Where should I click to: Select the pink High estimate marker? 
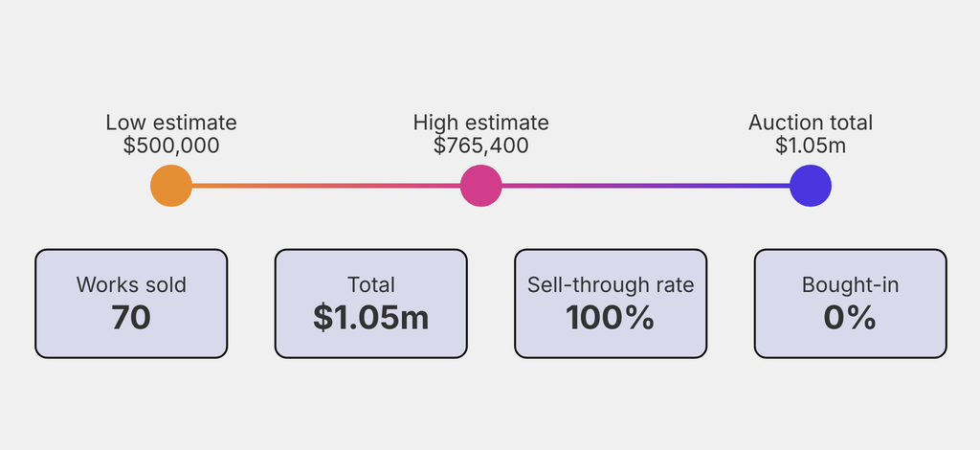pyautogui.click(x=481, y=186)
